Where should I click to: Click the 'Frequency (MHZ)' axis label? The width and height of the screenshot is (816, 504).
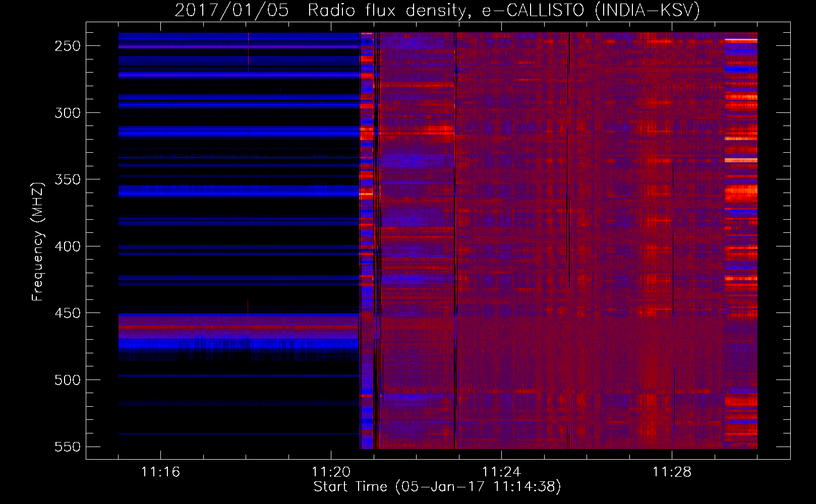38,242
